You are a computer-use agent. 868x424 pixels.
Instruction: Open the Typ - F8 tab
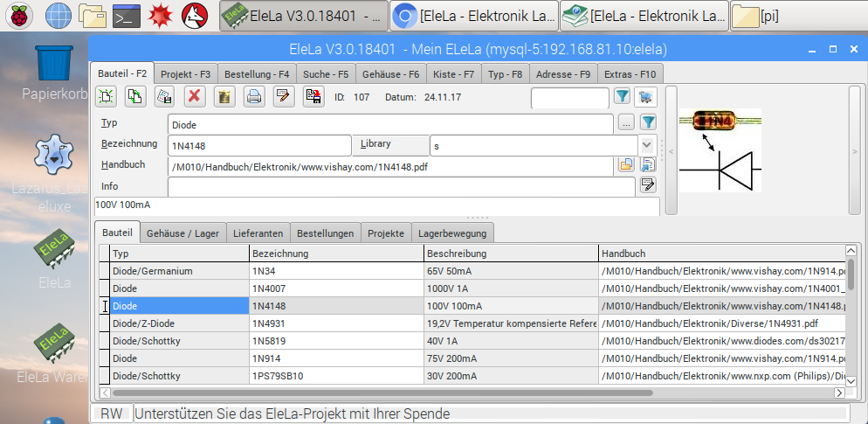[505, 74]
